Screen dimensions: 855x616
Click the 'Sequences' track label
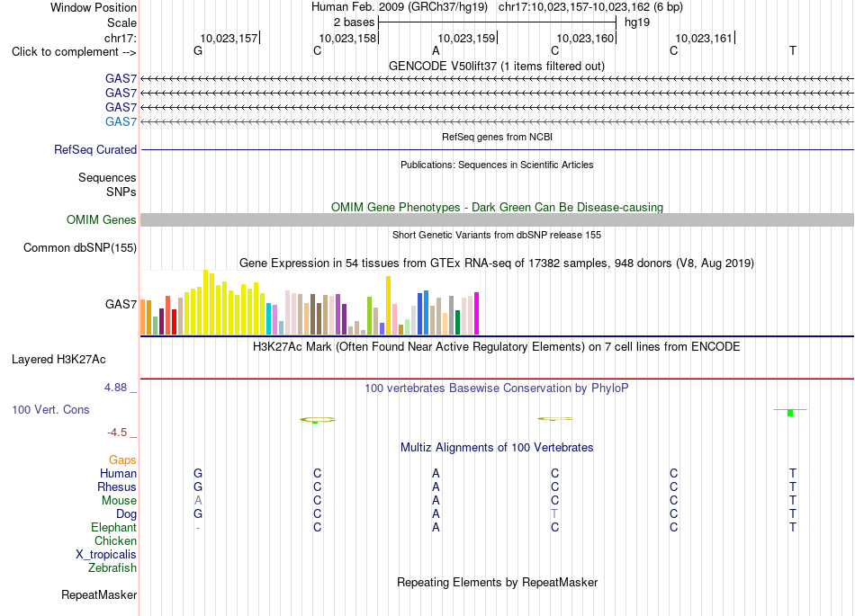[107, 177]
